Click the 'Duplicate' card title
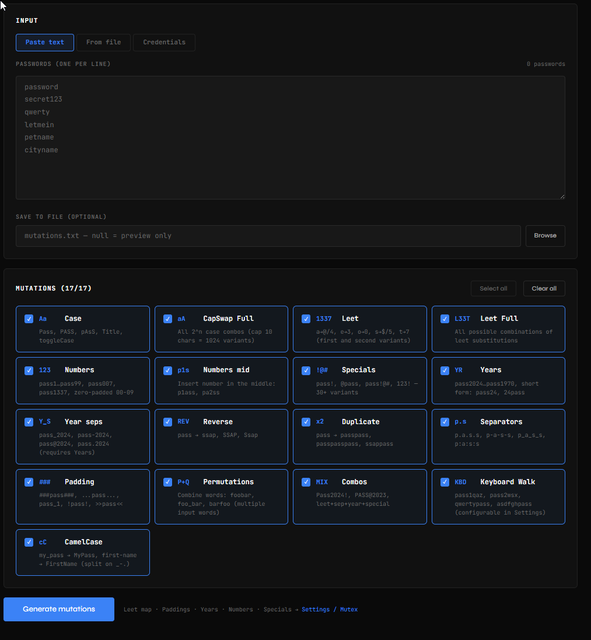Image resolution: width=591 pixels, height=640 pixels. click(360, 422)
